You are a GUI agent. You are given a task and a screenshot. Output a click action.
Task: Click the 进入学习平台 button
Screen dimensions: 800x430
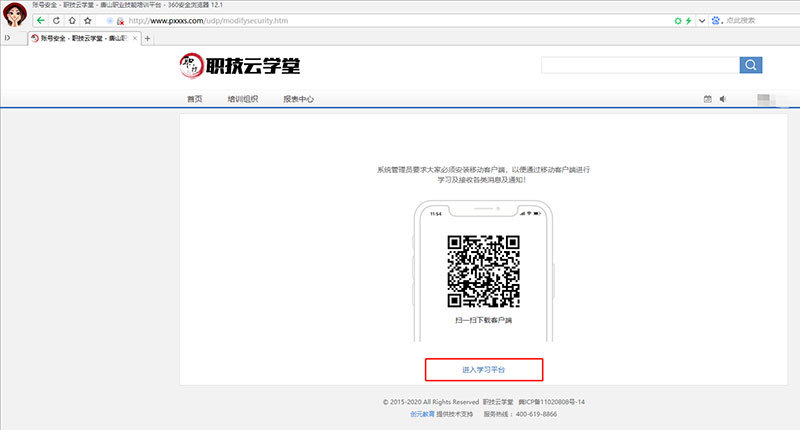tap(484, 369)
